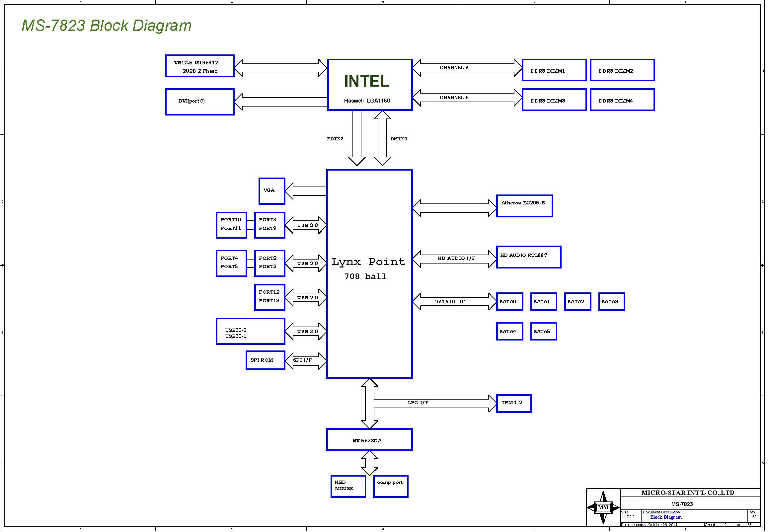This screenshot has height=532, width=769.
Task: Select the SATA4 block
Action: tap(509, 331)
